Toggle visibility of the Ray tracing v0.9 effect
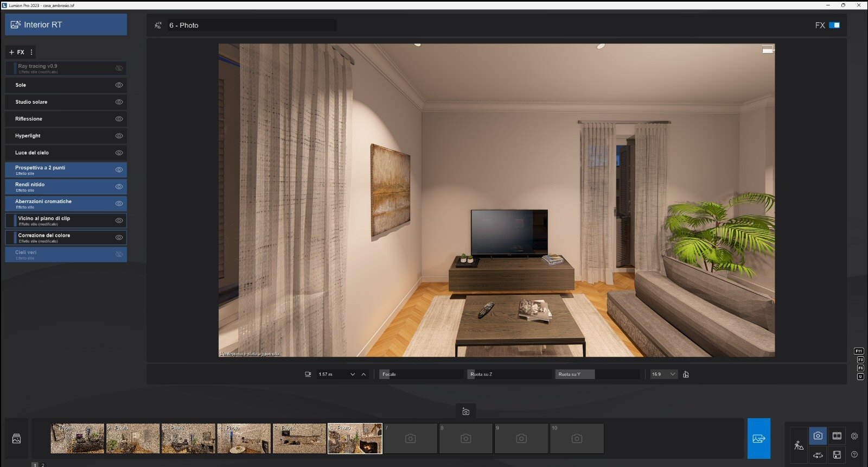The height and width of the screenshot is (467, 868). (x=119, y=68)
